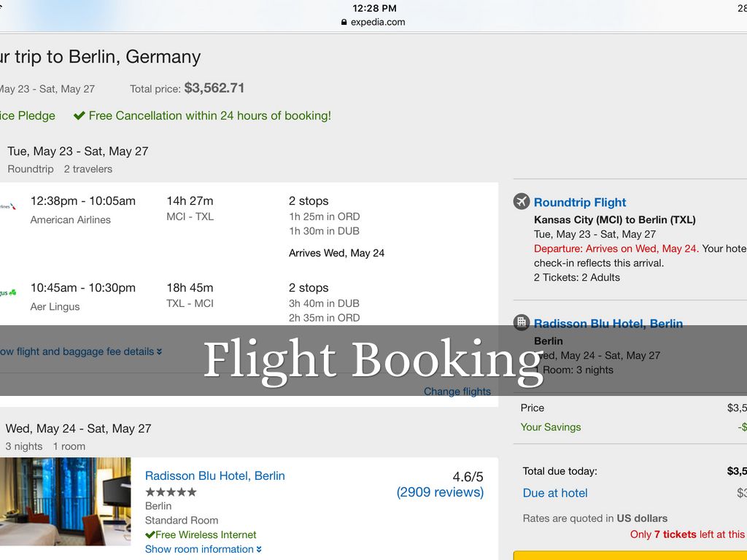Open the Change flights link
Viewport: 747px width, 560px height.
tap(457, 392)
